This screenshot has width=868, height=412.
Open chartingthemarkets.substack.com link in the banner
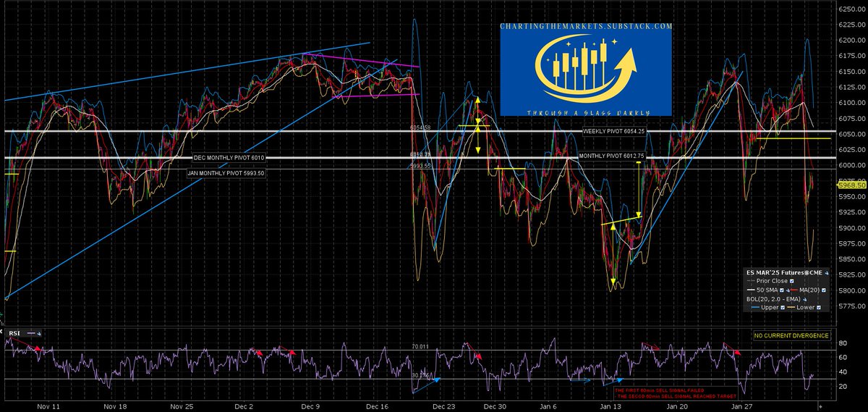tap(587, 26)
